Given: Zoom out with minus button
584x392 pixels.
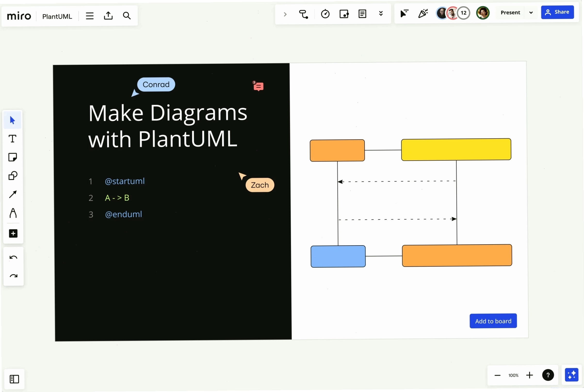Looking at the screenshot, I should [x=497, y=375].
